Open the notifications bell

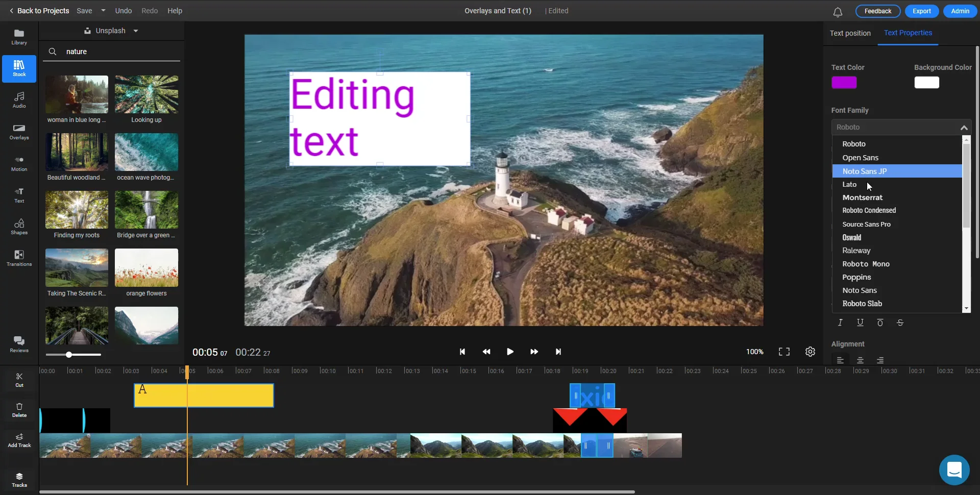838,12
